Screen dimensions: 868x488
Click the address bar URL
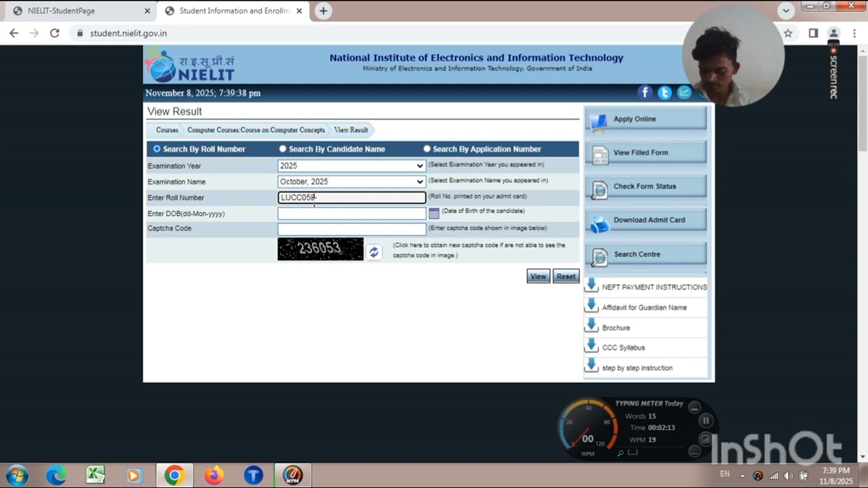click(128, 33)
